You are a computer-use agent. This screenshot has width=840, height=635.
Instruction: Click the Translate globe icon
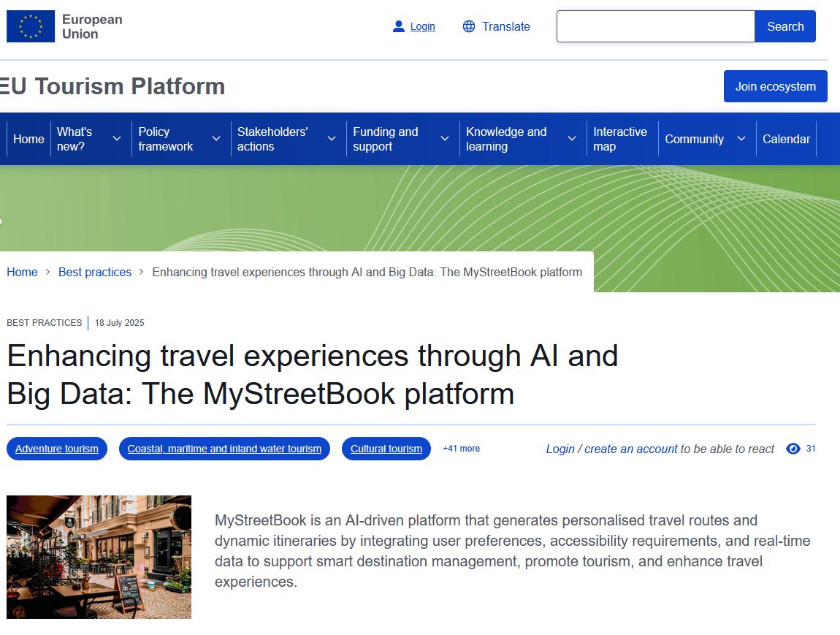pos(469,26)
